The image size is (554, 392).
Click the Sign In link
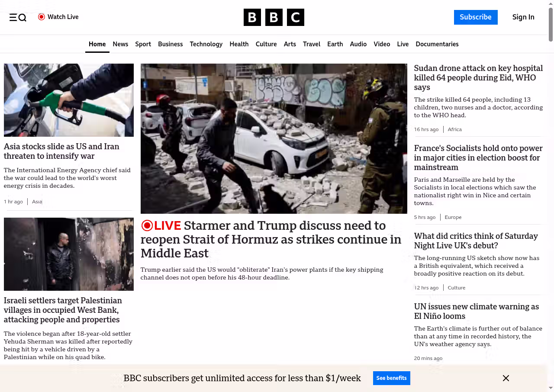pyautogui.click(x=523, y=17)
